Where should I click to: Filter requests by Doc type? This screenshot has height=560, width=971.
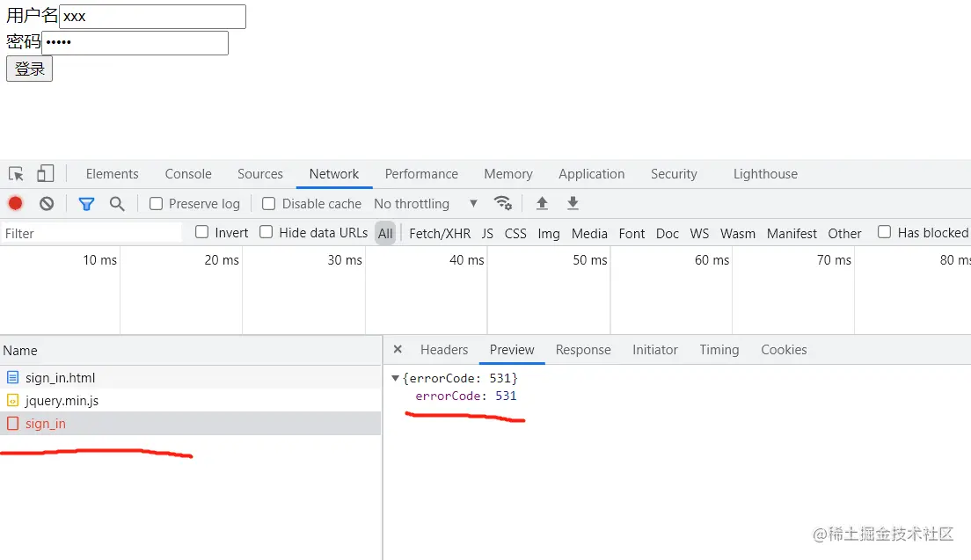click(667, 233)
